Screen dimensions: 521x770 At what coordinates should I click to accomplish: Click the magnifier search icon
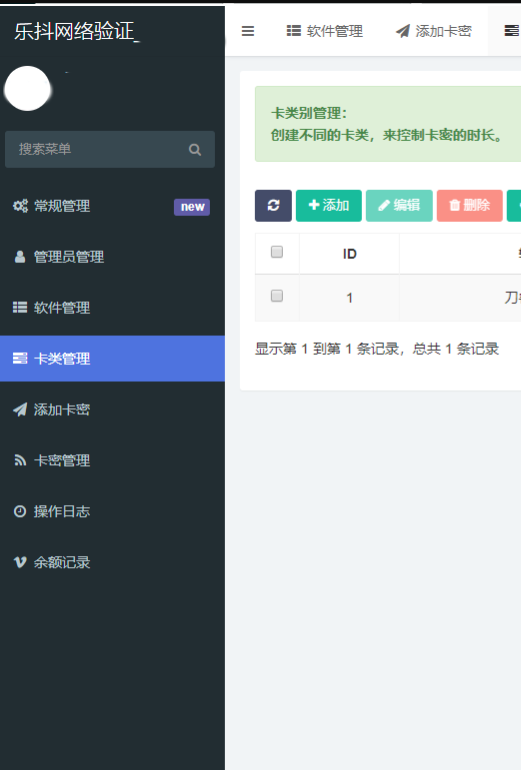(195, 149)
